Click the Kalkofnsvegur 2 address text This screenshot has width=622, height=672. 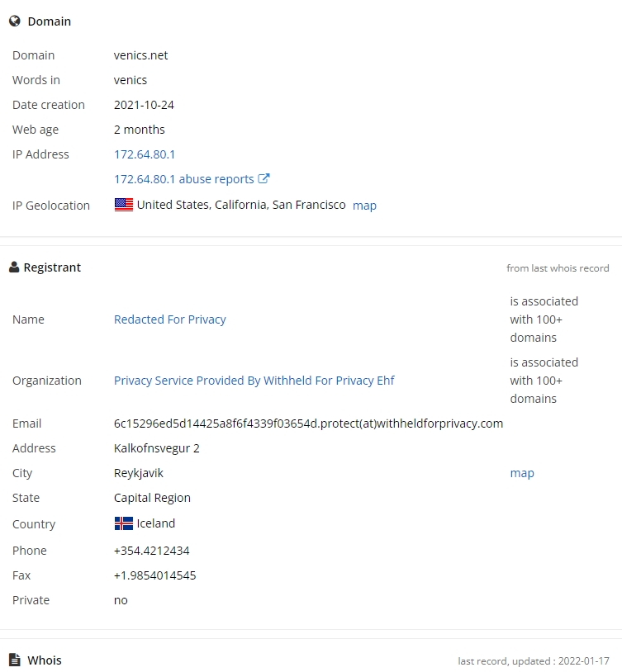(156, 448)
